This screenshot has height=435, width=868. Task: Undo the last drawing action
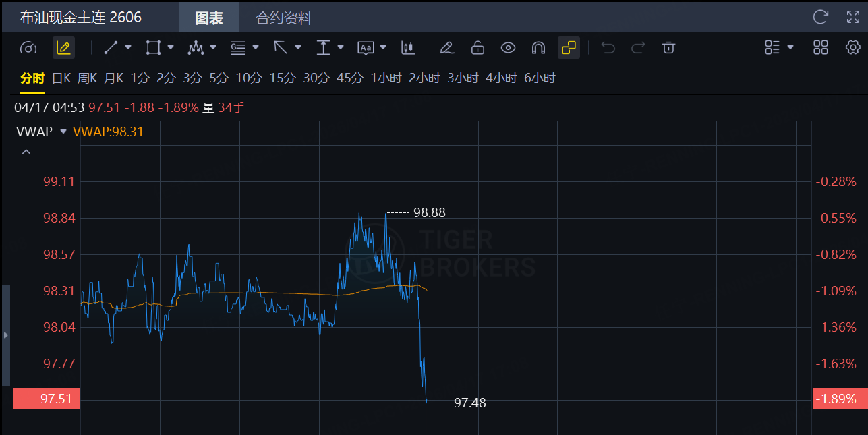coord(608,48)
